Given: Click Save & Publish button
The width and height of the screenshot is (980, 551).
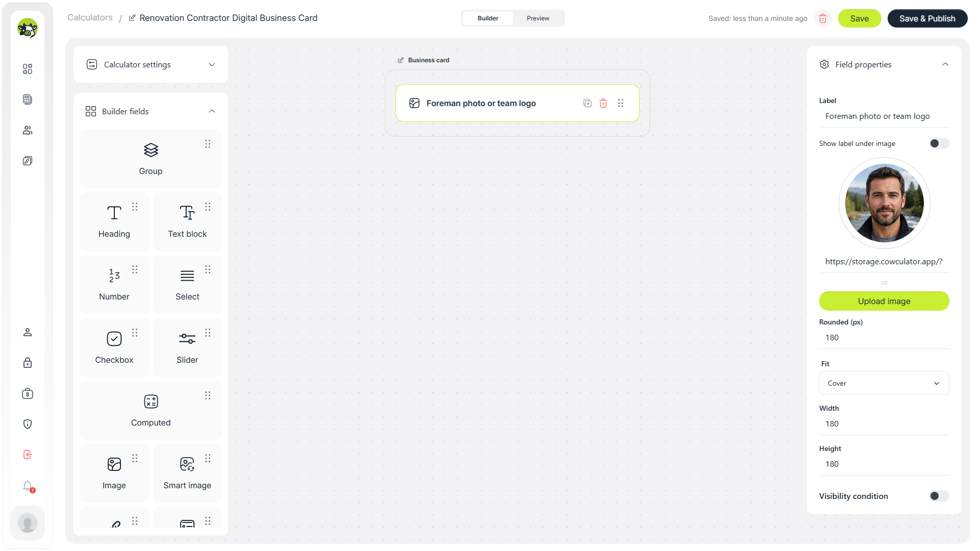Looking at the screenshot, I should point(927,18).
